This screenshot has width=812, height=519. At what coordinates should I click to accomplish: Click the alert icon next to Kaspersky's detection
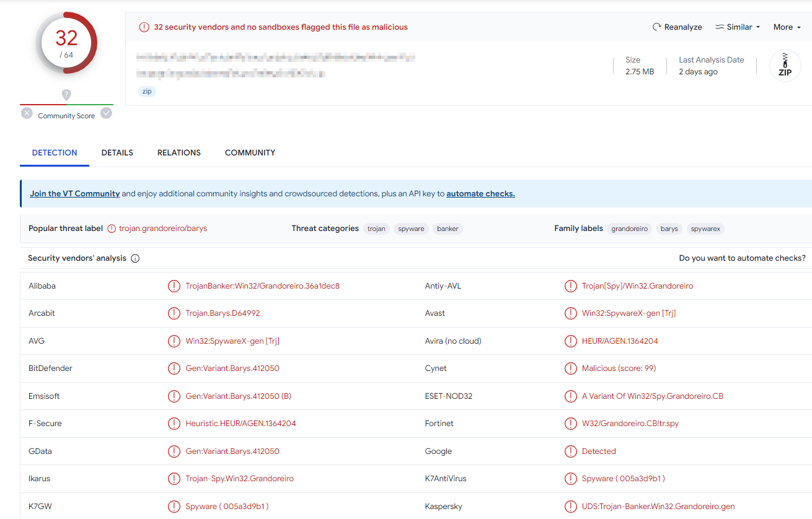571,506
